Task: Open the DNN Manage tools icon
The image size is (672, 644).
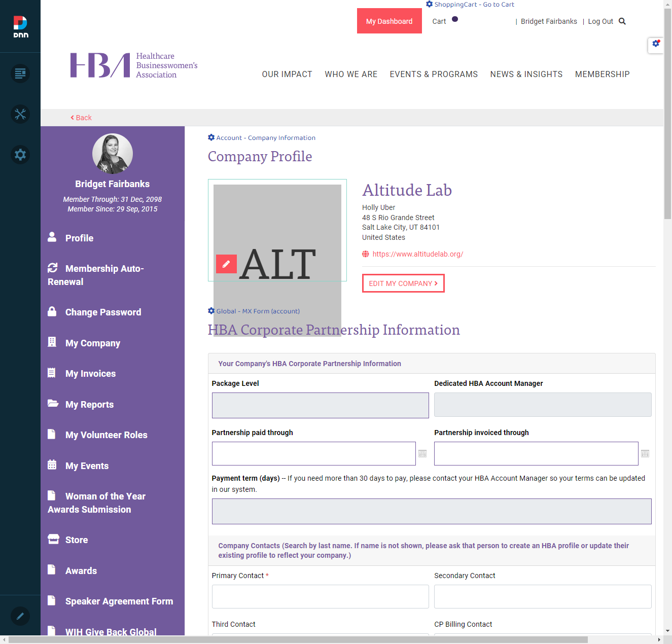Action: (20, 114)
